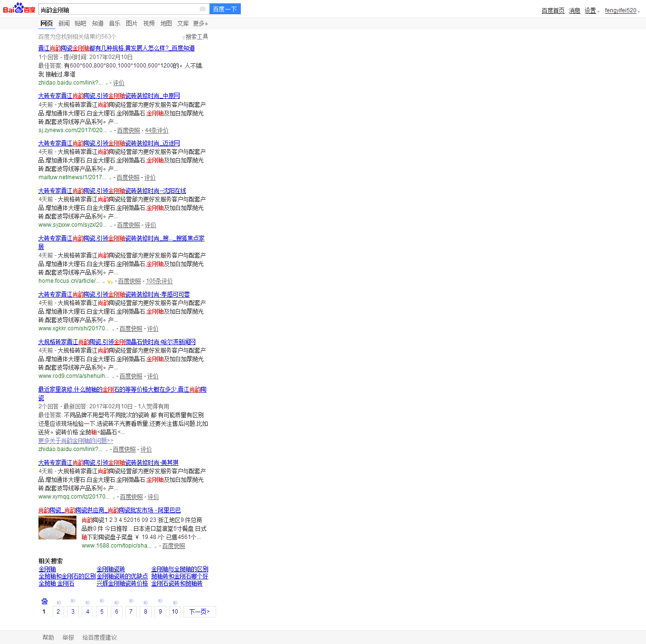Expand the arrow next to www.1688.com URL
Screen dimensions: 646x644
pyautogui.click(x=155, y=547)
